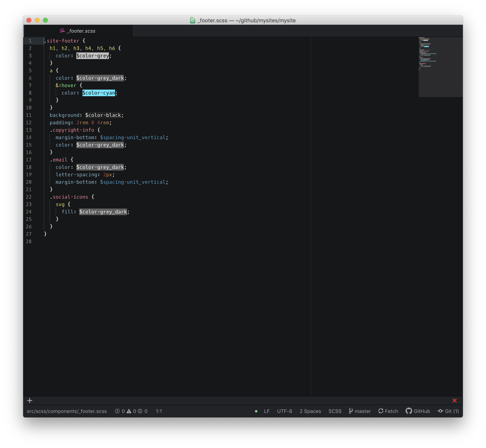Open the GitHub panel from status bar
This screenshot has width=486, height=448.
[x=418, y=411]
